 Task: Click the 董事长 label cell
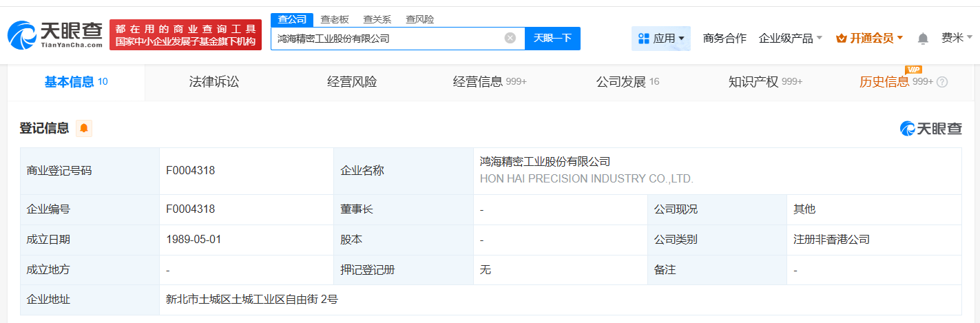coord(404,209)
